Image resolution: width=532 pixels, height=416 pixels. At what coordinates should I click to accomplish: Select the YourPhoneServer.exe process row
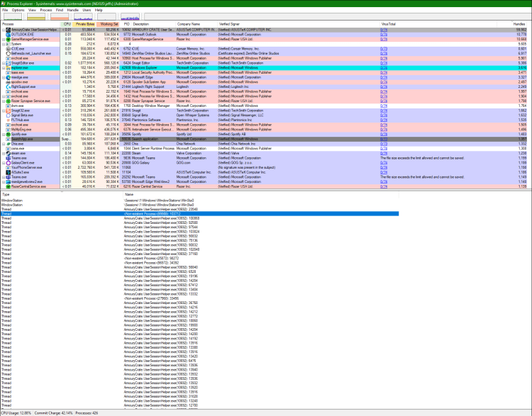(x=266, y=167)
